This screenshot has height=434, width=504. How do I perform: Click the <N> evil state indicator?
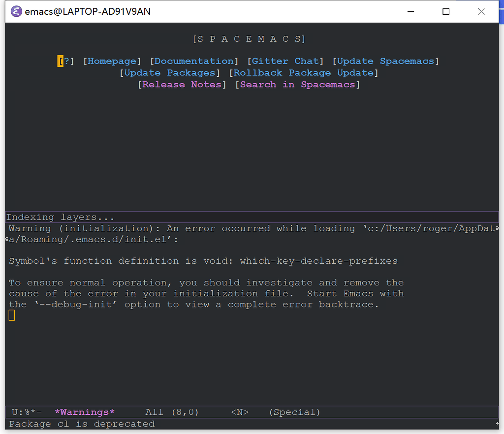pyautogui.click(x=240, y=412)
